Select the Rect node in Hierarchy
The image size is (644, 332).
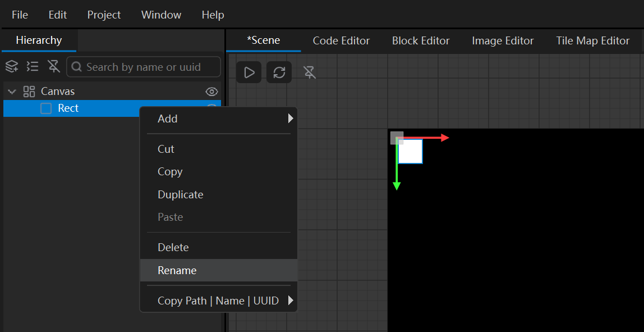coord(71,108)
